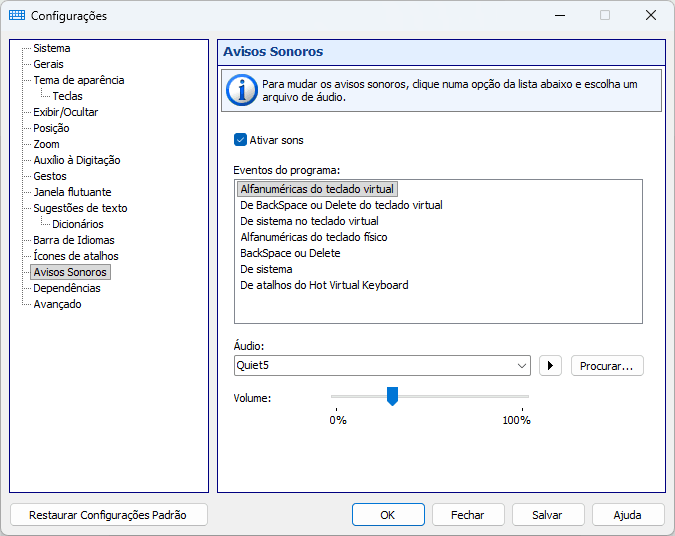The image size is (675, 536).
Task: Click the volume track near 0%
Action: (x=338, y=397)
